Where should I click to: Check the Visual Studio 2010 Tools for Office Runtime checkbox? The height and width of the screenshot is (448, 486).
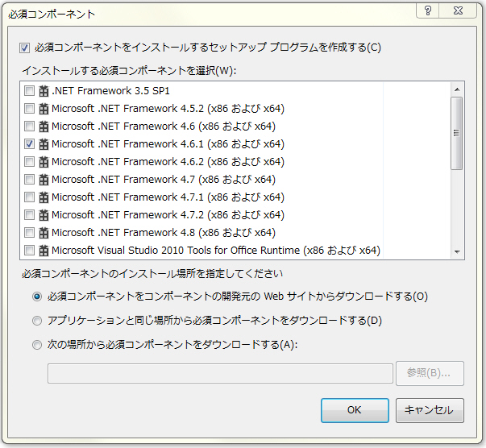30,250
